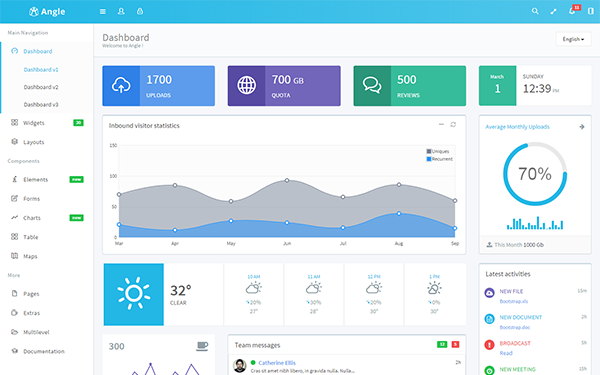Toggle the sidebar with hamburger icon
Screen dimensions: 600x375
(103, 11)
